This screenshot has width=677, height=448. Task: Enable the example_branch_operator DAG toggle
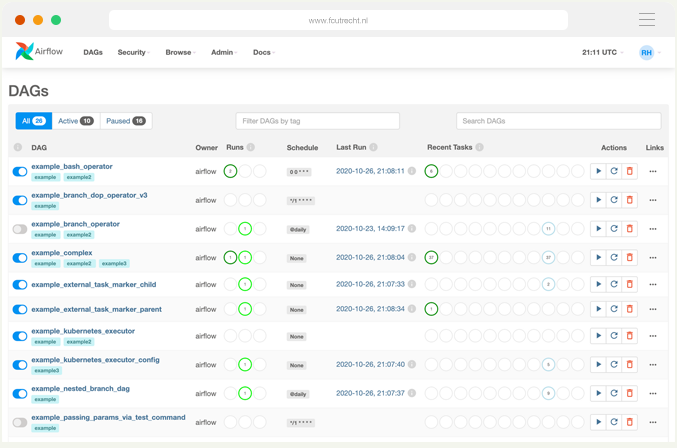pyautogui.click(x=20, y=229)
